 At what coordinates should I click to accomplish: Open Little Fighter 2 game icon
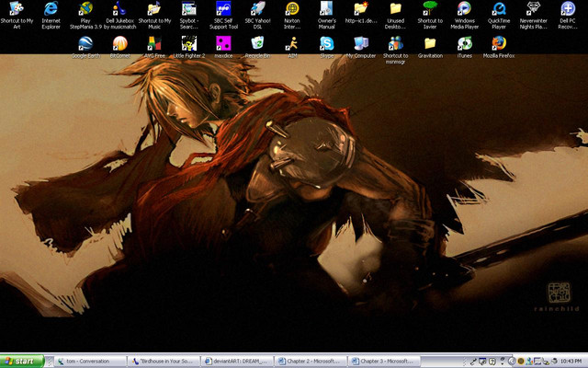[x=189, y=47]
